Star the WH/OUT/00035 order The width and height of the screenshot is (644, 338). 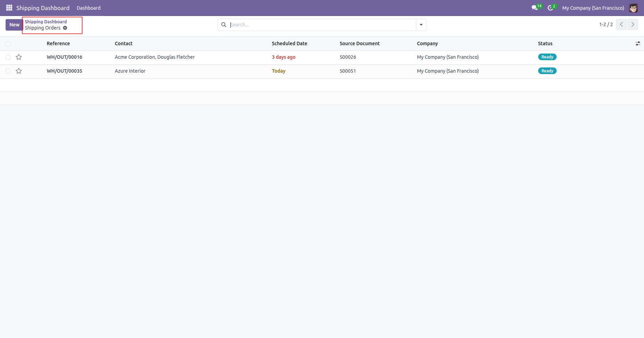tap(19, 71)
